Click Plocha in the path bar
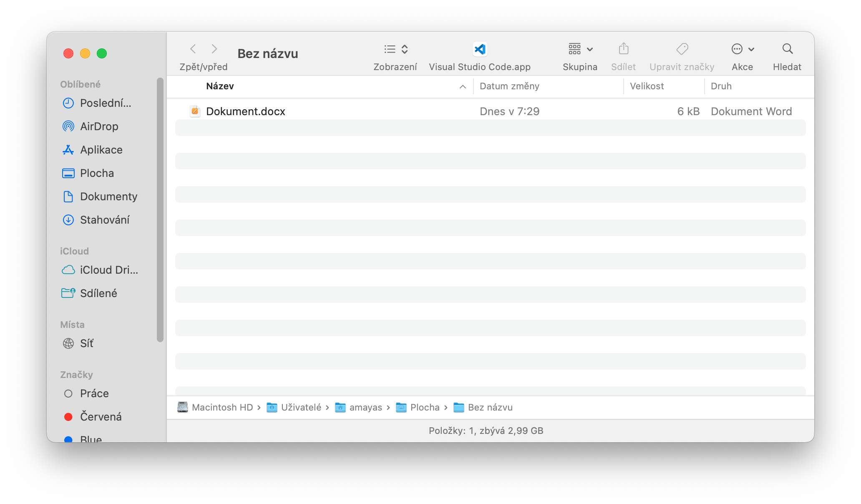This screenshot has width=861, height=504. [424, 407]
